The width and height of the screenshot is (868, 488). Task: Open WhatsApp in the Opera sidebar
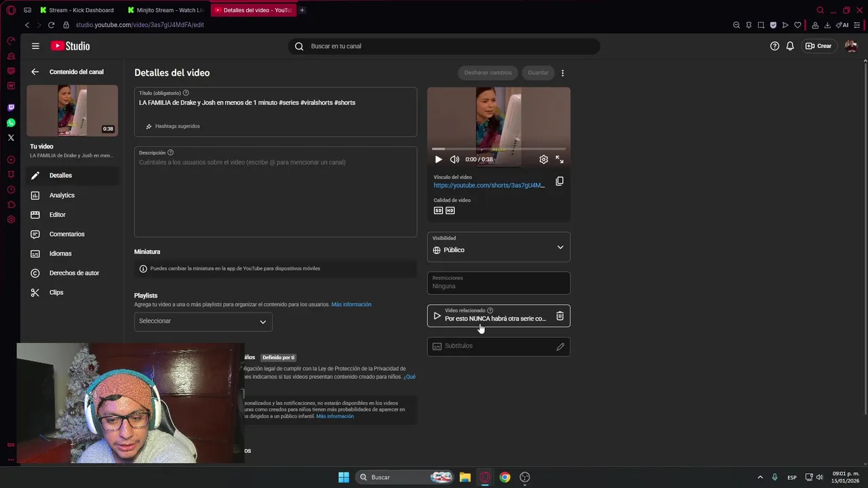(11, 123)
